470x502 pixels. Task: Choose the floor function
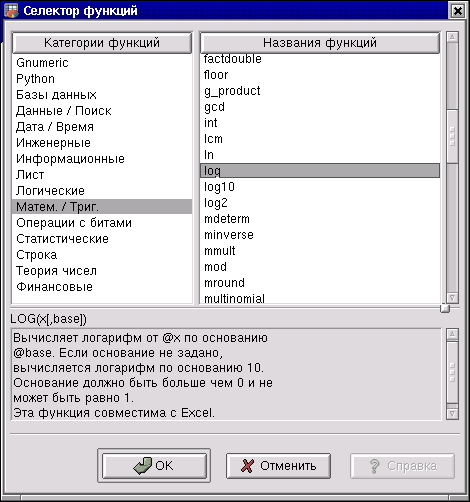[320, 75]
